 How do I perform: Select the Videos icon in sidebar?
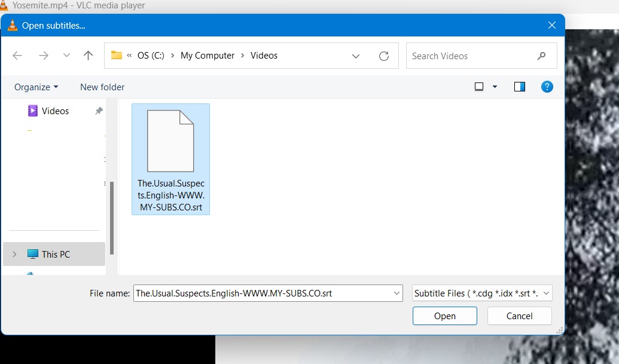[33, 111]
